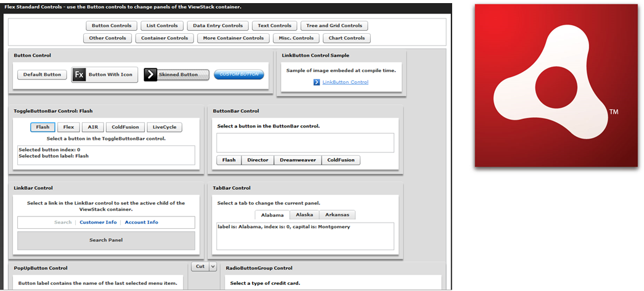Click the empty text area above ButtonBar buttons
Screen dimensions: 644x291
pyautogui.click(x=305, y=142)
